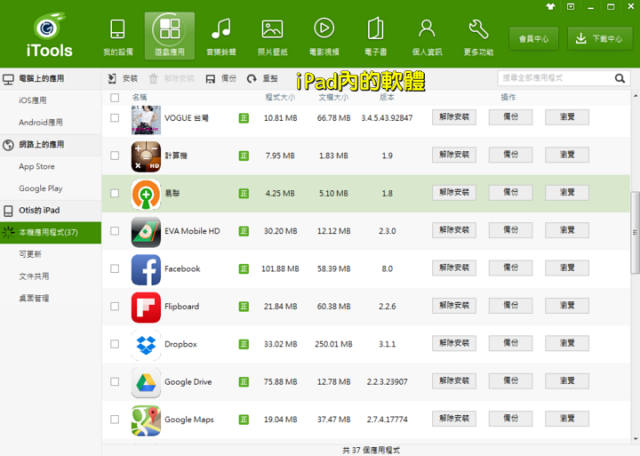Open the updatable apps sidebar item
Screen dimensions: 640x456
pos(51,254)
